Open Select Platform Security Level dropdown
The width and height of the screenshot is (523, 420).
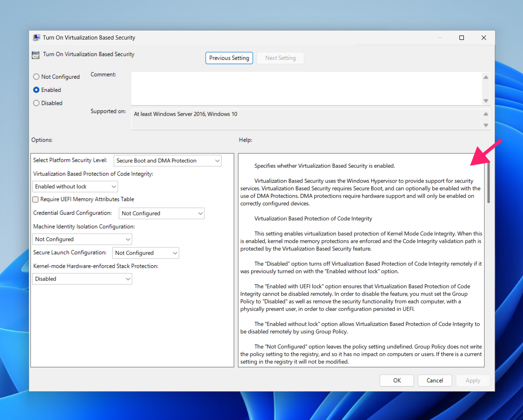point(168,161)
